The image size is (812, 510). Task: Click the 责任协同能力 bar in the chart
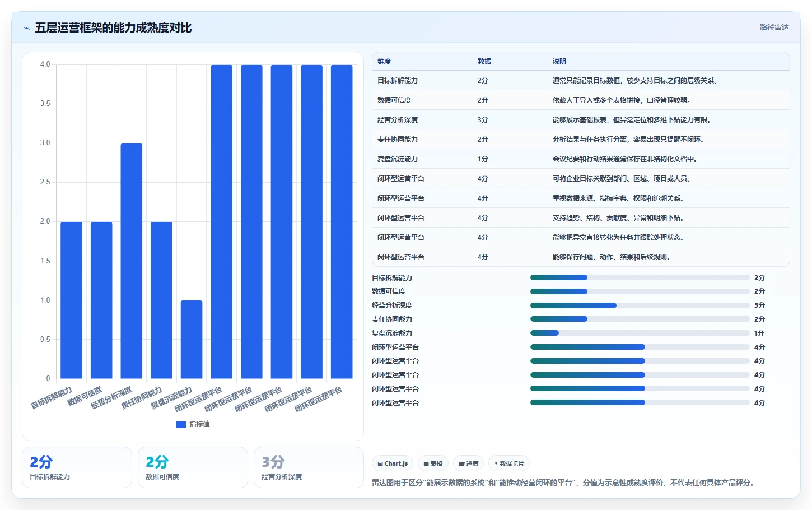pyautogui.click(x=161, y=300)
